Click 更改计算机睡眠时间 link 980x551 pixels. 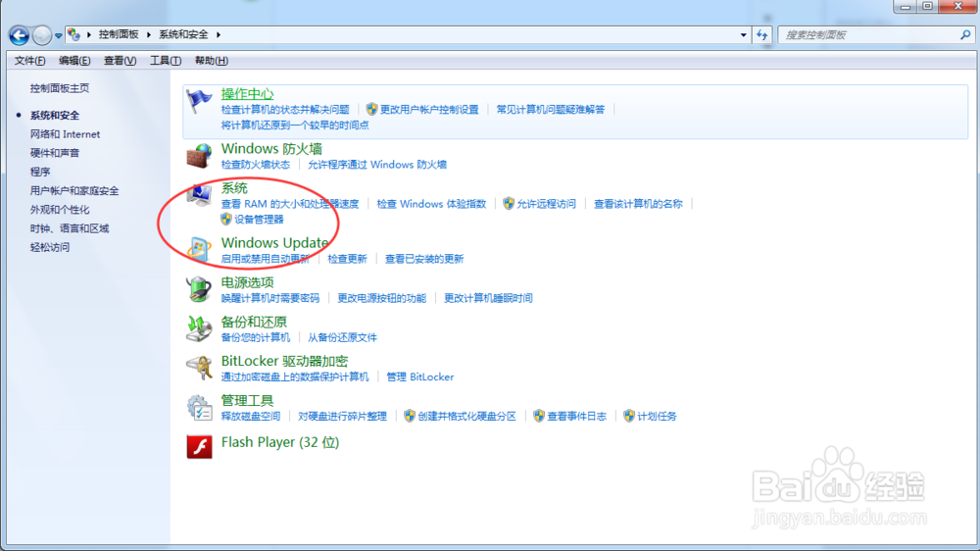(x=488, y=298)
